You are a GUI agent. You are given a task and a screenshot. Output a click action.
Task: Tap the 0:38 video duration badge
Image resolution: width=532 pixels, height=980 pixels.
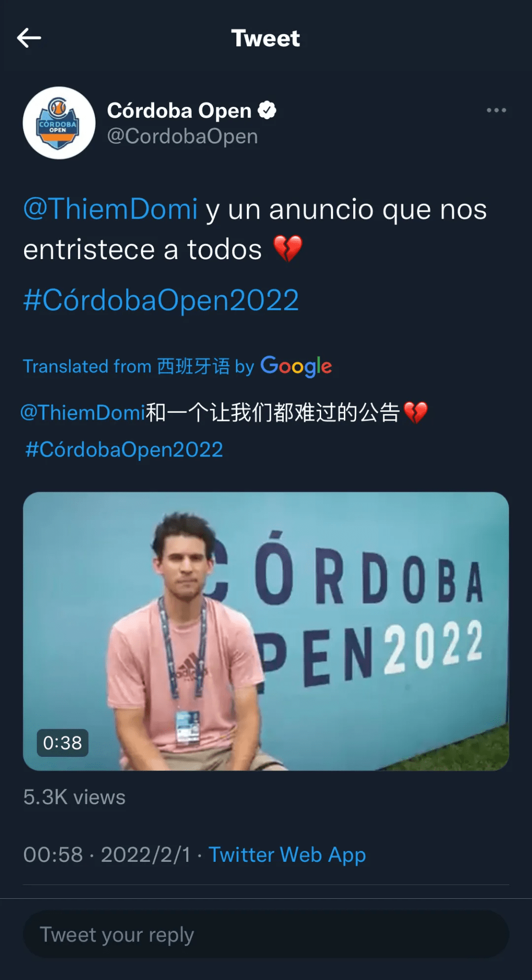click(x=63, y=743)
